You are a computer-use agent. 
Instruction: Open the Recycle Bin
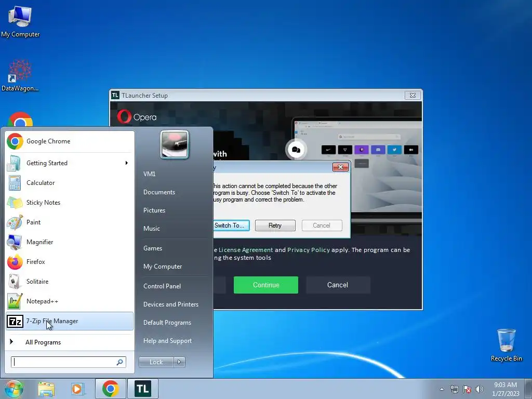click(x=506, y=345)
